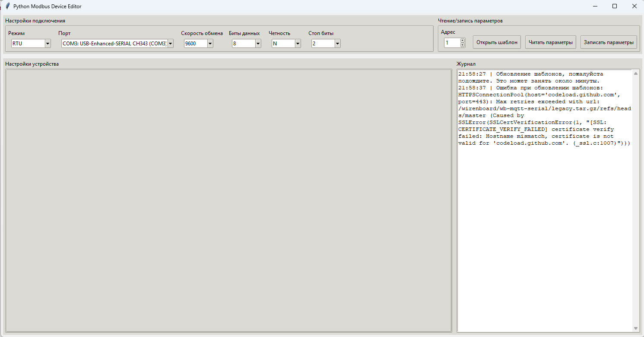Expand the Стоп биты dropdown
Image resolution: width=644 pixels, height=337 pixels.
[x=337, y=43]
